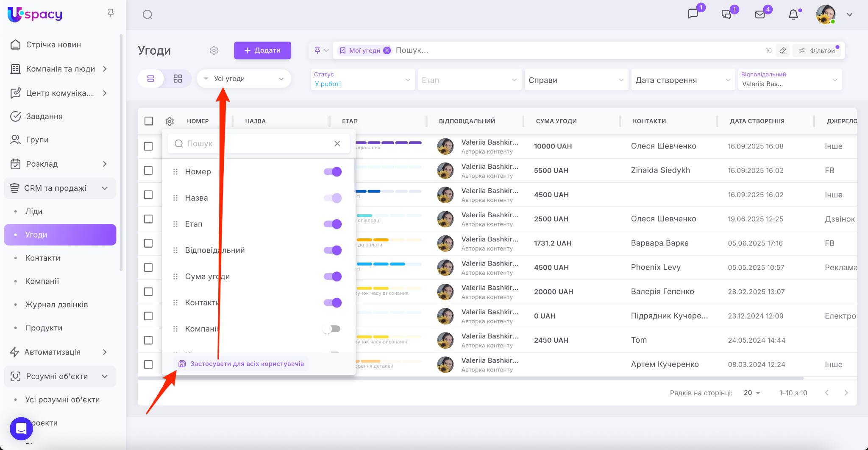Click the mail envelope icon
Image resolution: width=868 pixels, height=450 pixels.
pyautogui.click(x=760, y=15)
